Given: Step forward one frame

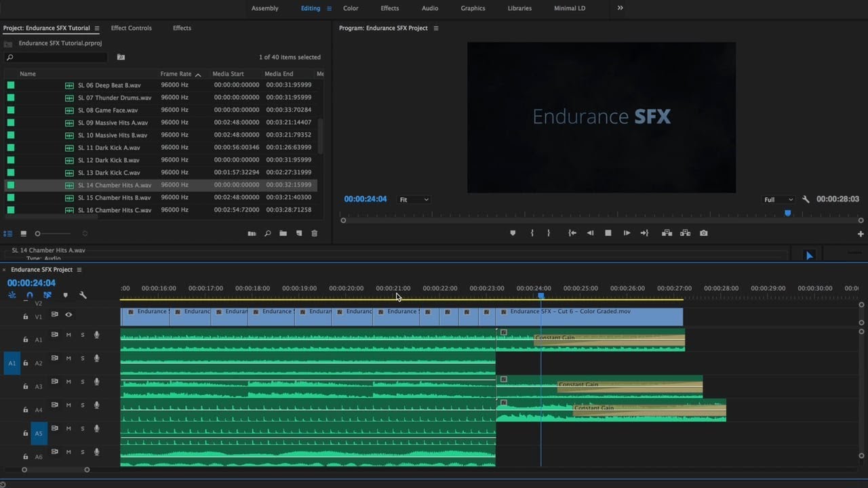Looking at the screenshot, I should (x=627, y=233).
